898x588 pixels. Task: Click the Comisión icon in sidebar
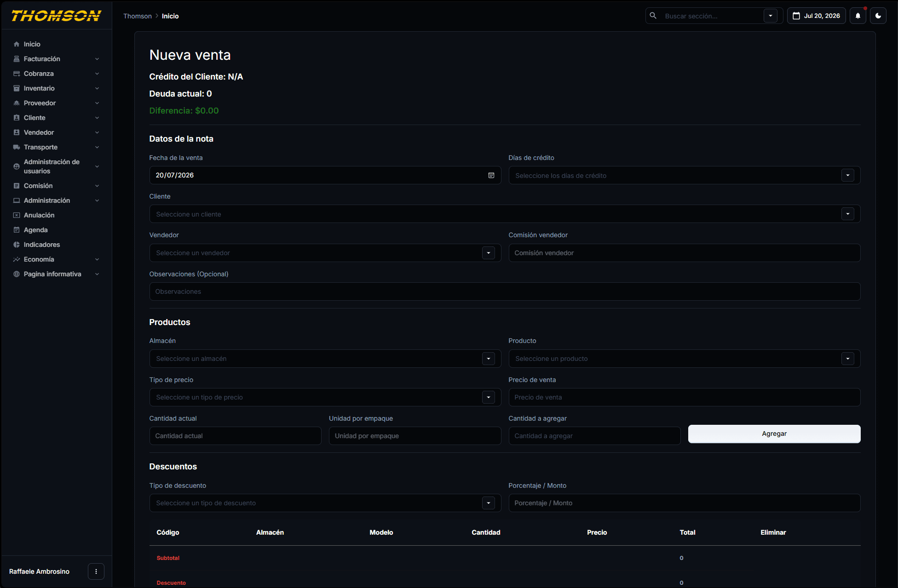click(17, 186)
